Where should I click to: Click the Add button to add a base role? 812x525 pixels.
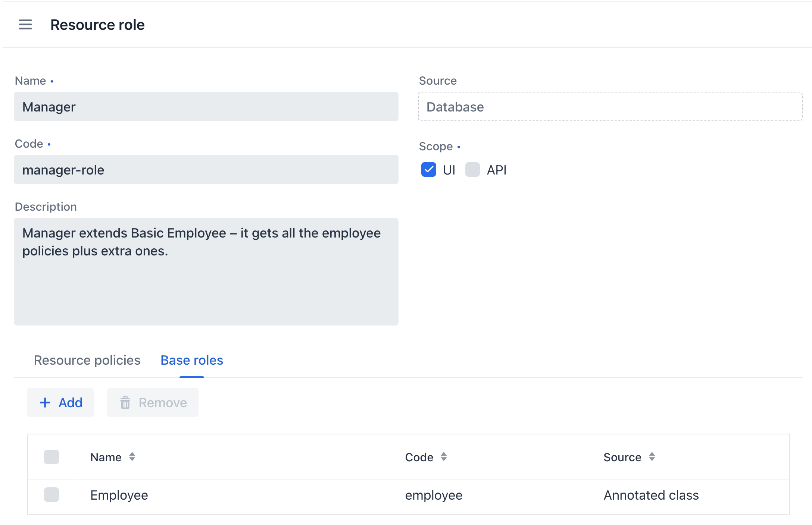[x=60, y=403]
